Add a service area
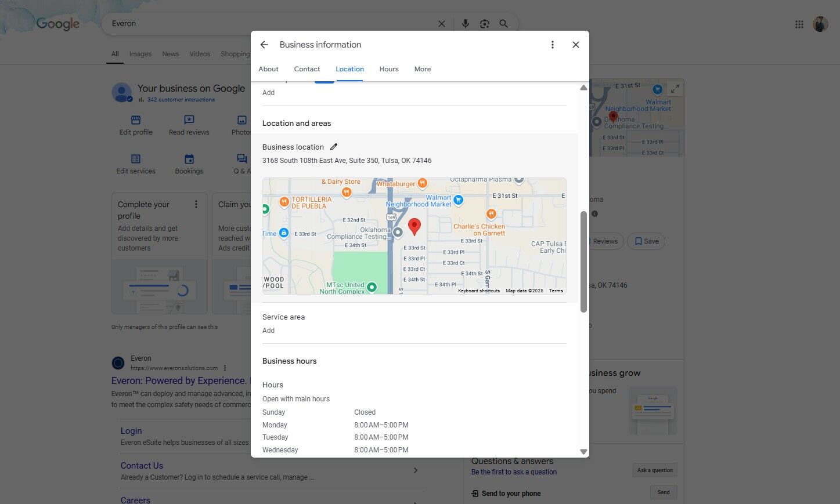840x504 pixels. [x=268, y=331]
